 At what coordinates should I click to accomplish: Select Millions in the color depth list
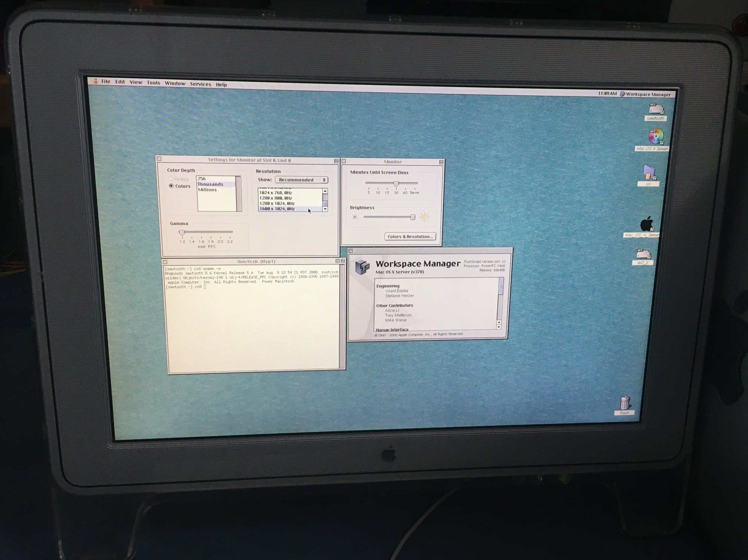click(216, 190)
